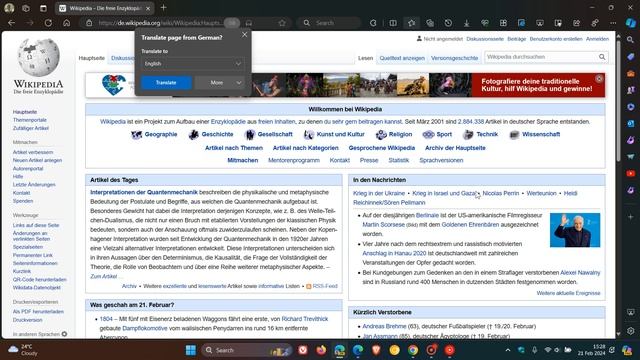Click the blue Translate button

pyautogui.click(x=166, y=82)
